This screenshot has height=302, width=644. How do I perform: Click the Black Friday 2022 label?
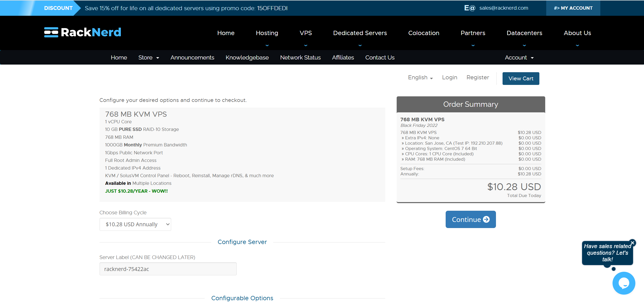tap(419, 125)
